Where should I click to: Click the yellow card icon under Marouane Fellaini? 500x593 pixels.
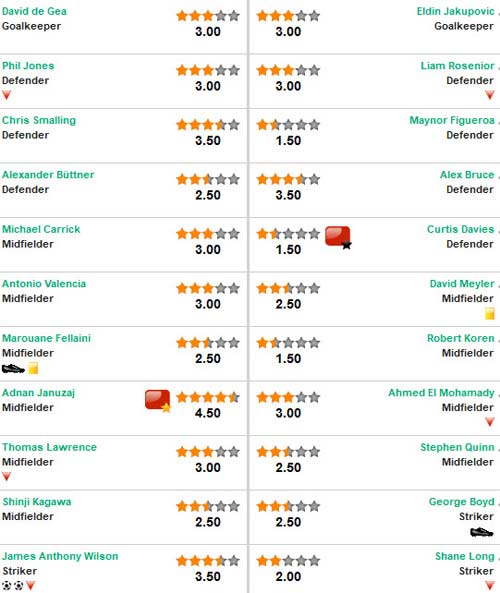(x=33, y=368)
